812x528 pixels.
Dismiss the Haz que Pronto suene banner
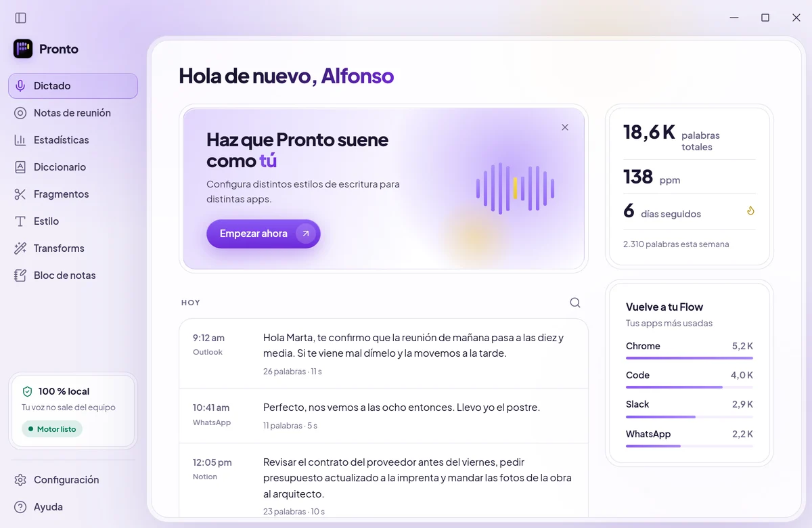click(565, 127)
